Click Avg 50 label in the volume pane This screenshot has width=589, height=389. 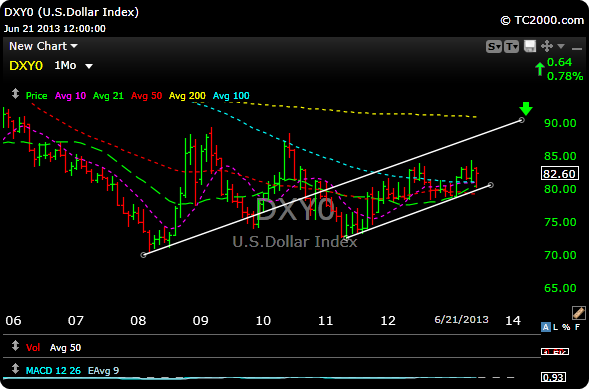pyautogui.click(x=65, y=348)
